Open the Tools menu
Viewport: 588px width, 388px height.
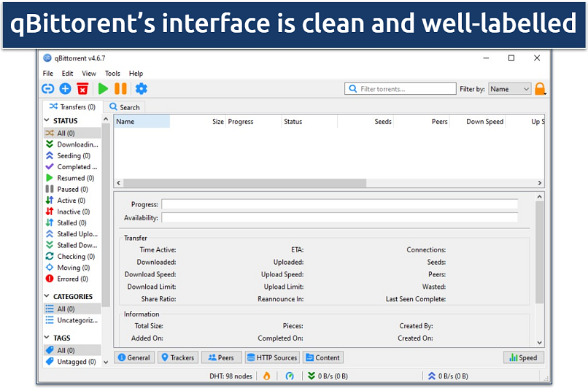[112, 74]
